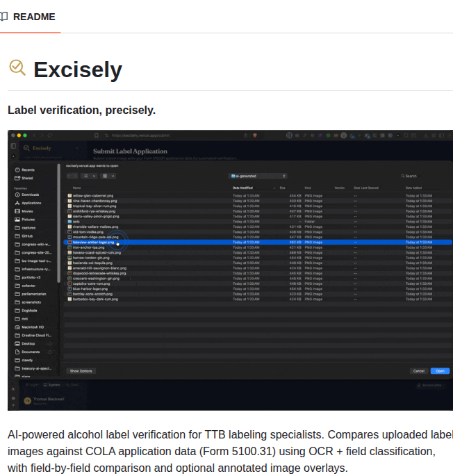The image size is (453, 476).
Task: Sort files by the Size column
Action: pos(282,188)
